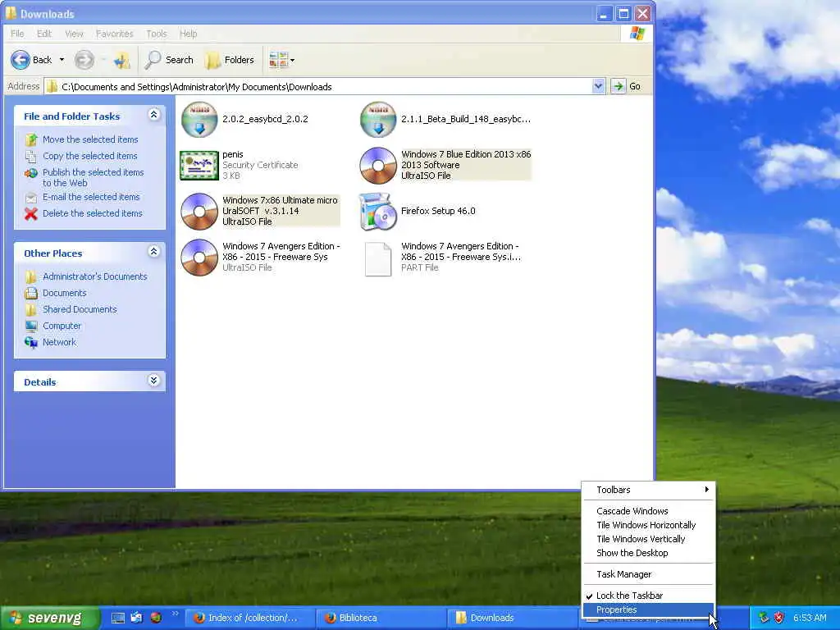Open Shared Documents link

coord(80,309)
